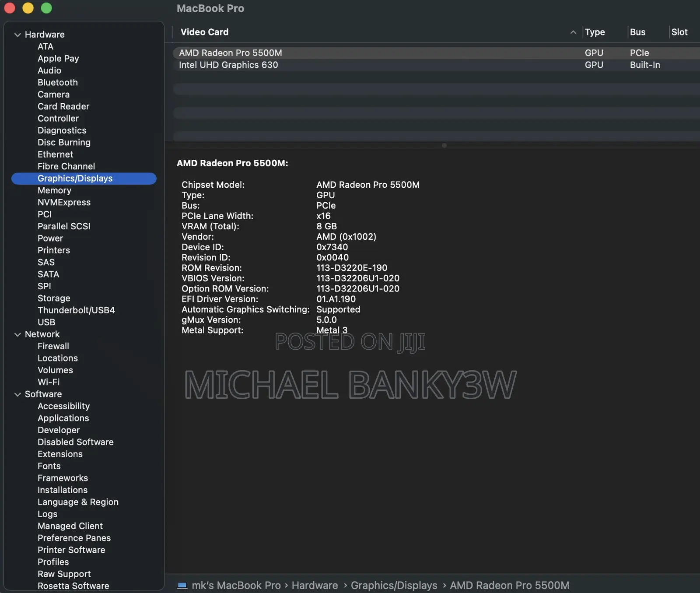The width and height of the screenshot is (700, 593).
Task: Sort by Type column header
Action: click(x=595, y=32)
